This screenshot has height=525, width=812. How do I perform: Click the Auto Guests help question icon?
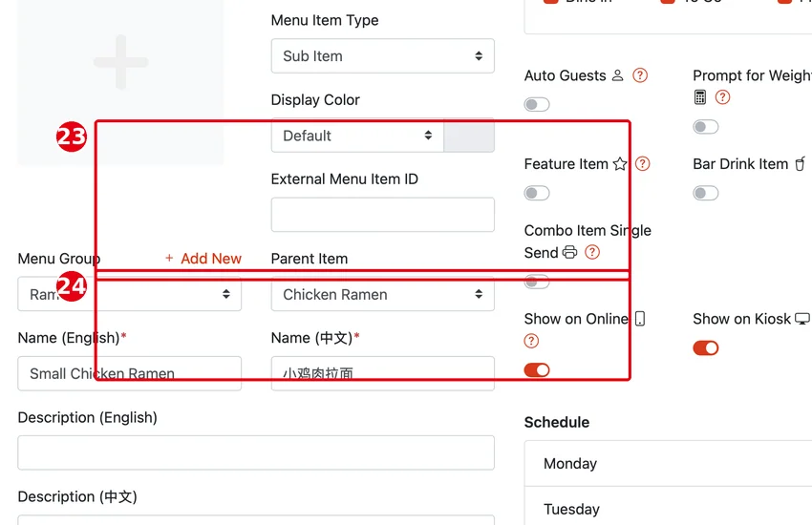[640, 75]
